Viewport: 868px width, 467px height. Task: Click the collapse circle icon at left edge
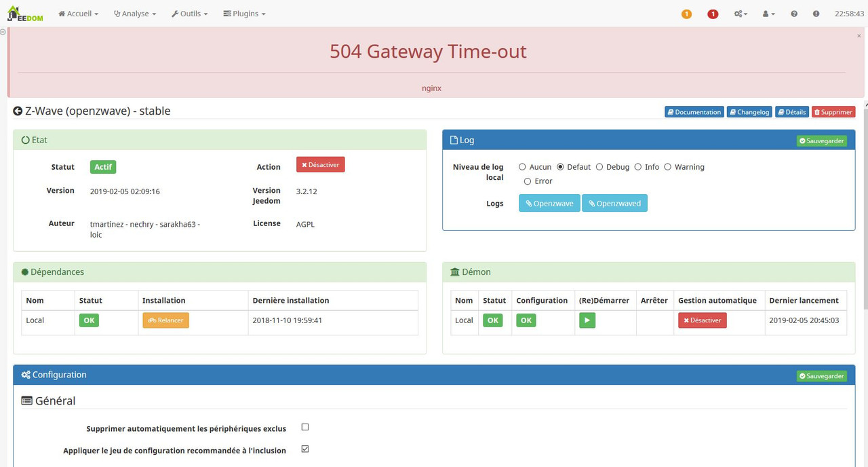pos(3,32)
